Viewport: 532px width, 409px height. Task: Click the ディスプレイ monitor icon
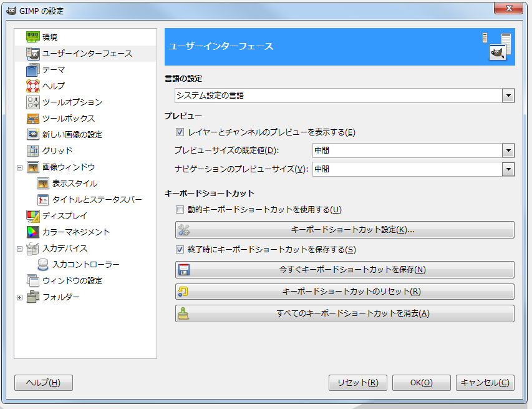(33, 215)
